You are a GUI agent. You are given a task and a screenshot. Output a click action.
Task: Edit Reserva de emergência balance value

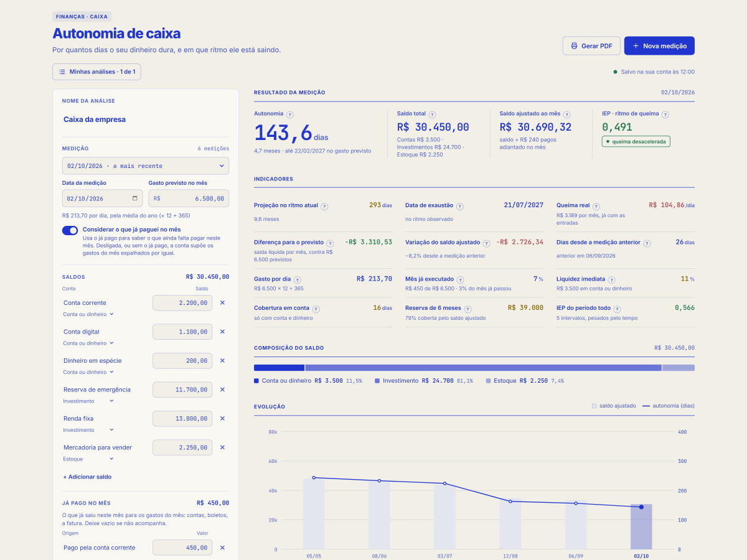pos(182,390)
